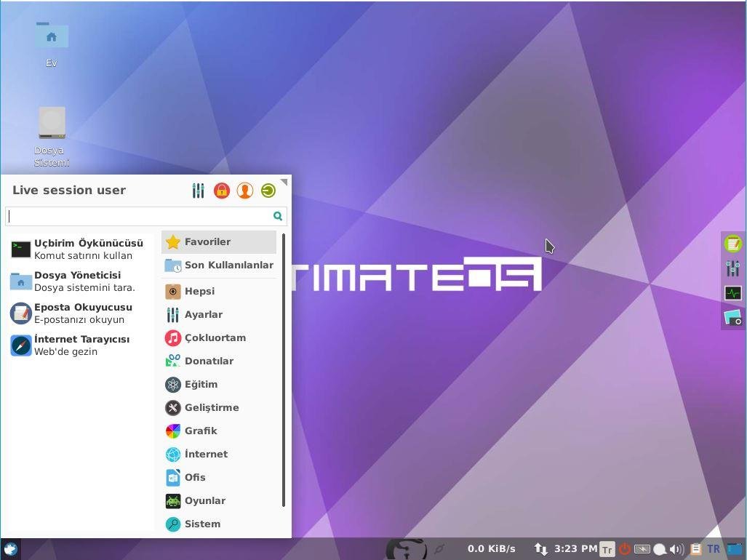This screenshot has height=560, width=747.
Task: Click the magnifier icon in search box
Action: (278, 216)
